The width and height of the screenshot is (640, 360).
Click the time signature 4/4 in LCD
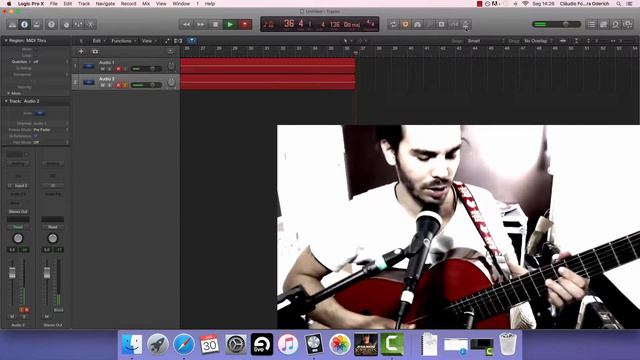[370, 24]
